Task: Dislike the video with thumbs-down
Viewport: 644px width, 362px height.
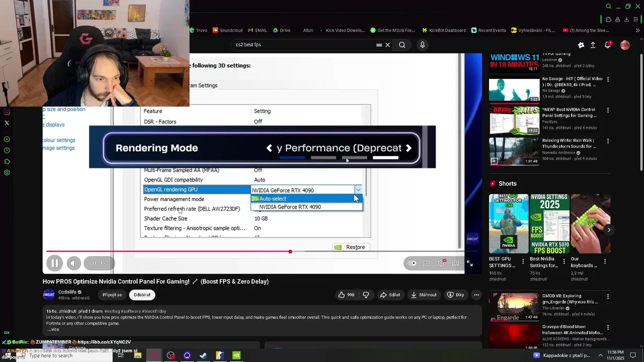Action: tap(366, 295)
